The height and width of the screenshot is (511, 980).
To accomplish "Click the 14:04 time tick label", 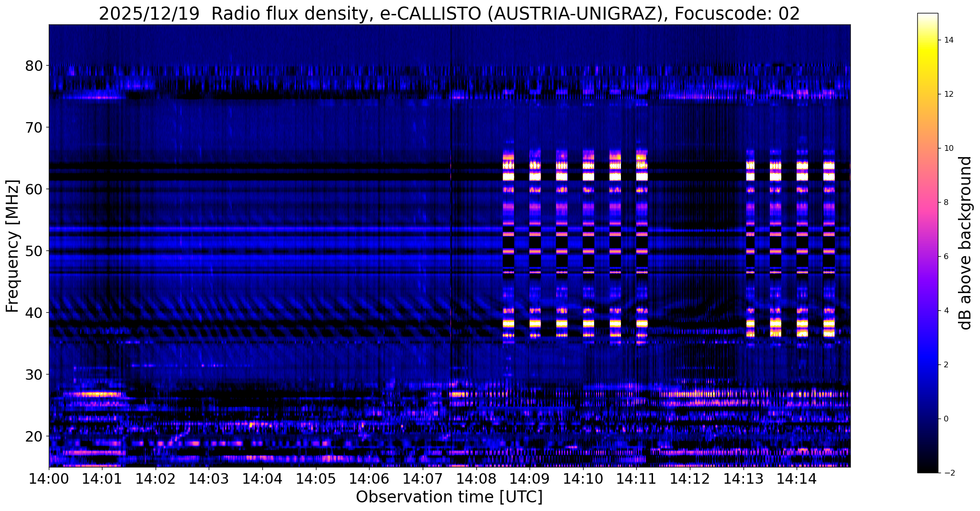I will click(x=262, y=478).
